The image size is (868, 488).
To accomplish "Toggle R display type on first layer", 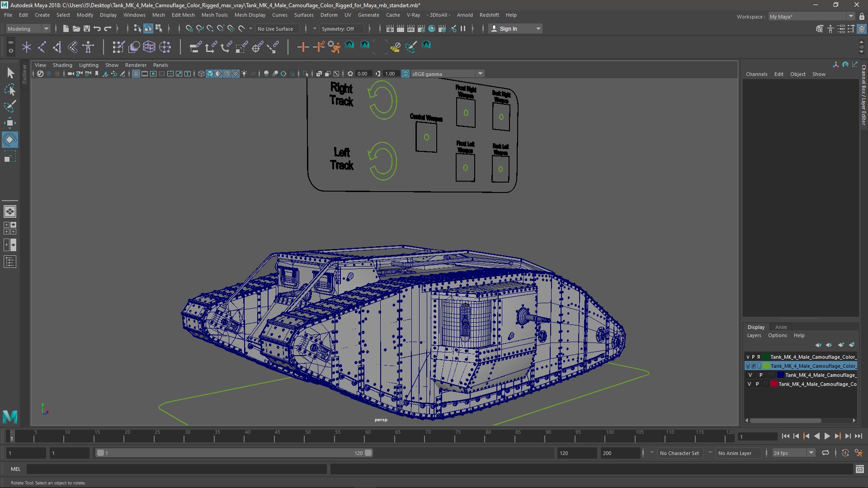I will [759, 357].
